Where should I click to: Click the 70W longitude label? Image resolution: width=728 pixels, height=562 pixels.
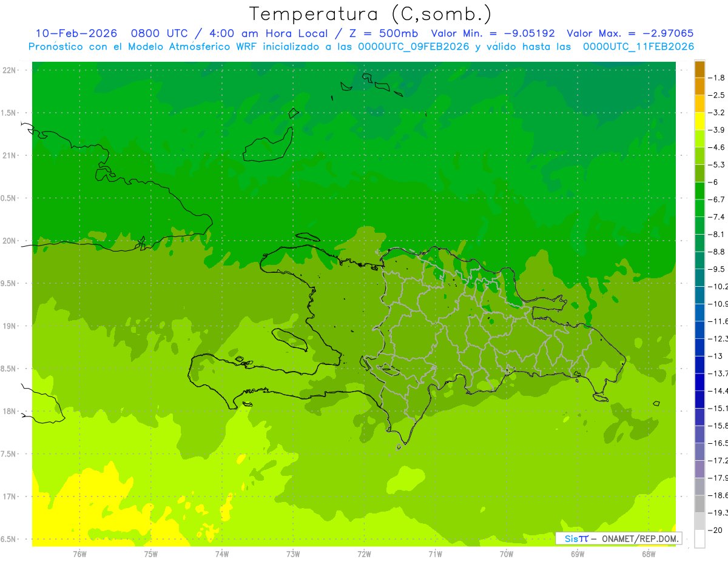507,554
